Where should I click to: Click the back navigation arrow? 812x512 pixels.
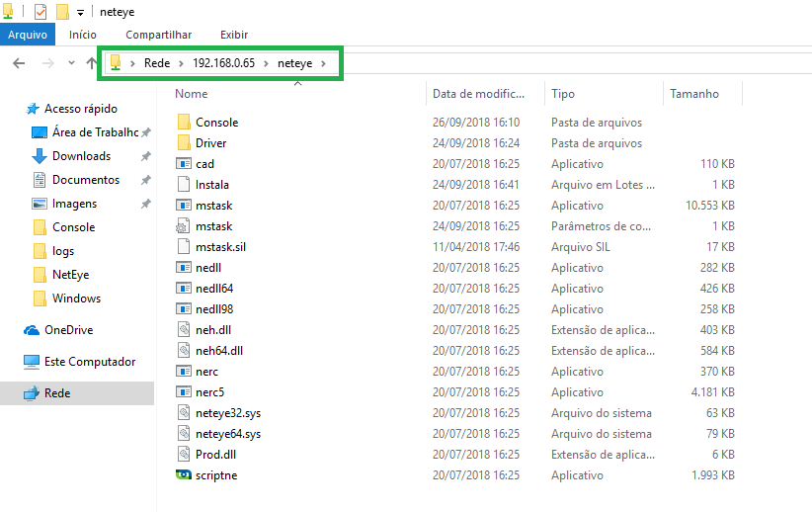coord(18,63)
